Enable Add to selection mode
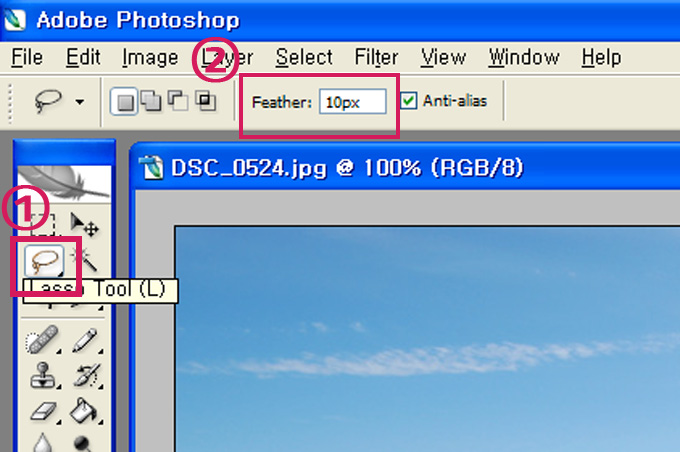680x452 pixels. (x=150, y=101)
